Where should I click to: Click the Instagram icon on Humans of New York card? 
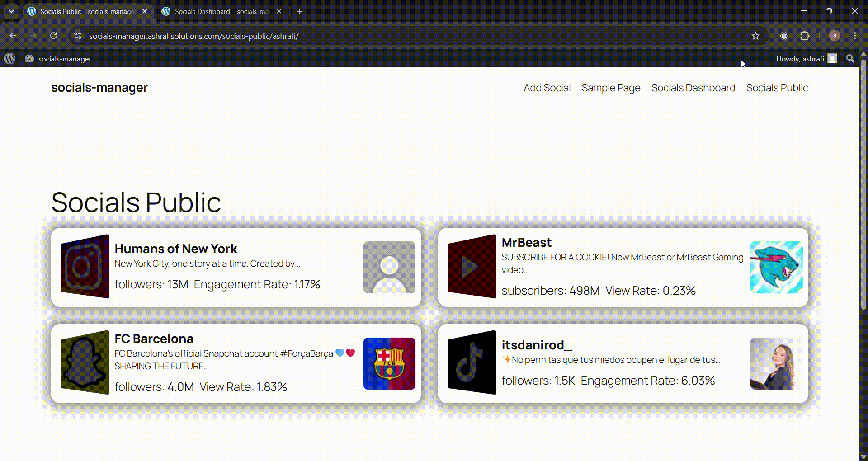click(x=85, y=267)
